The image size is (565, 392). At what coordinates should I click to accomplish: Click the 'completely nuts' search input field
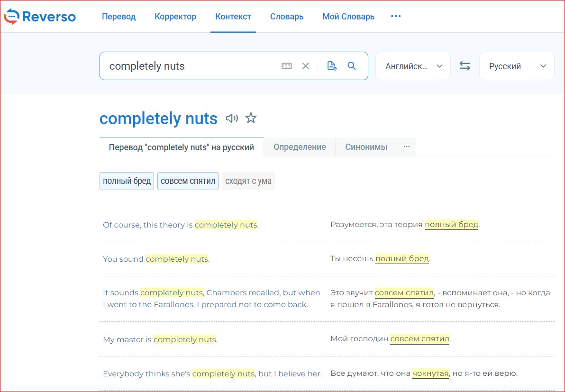point(190,66)
